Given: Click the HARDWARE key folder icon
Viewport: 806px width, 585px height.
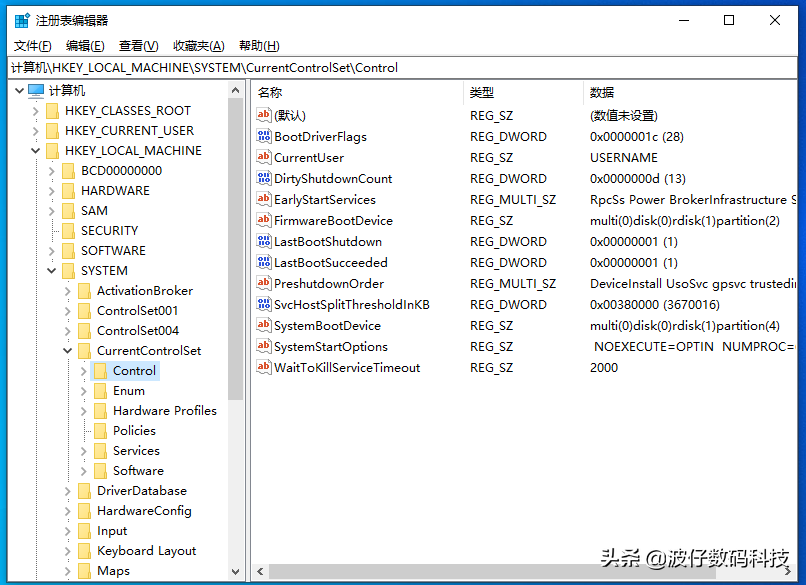Looking at the screenshot, I should (68, 191).
